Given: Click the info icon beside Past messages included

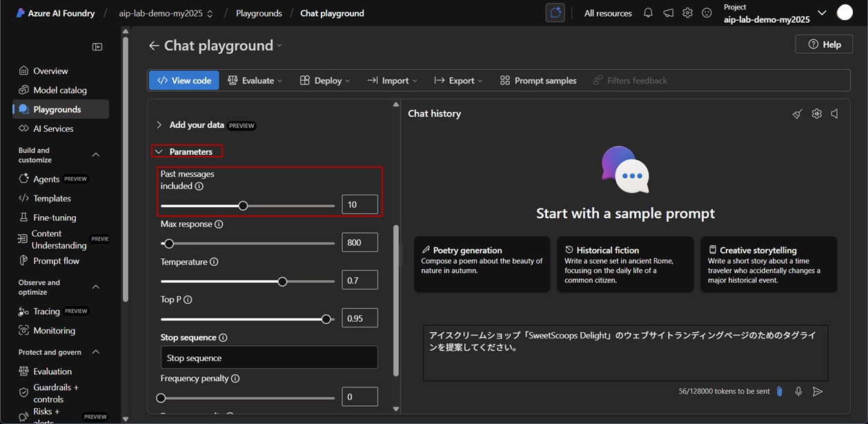Looking at the screenshot, I should point(199,186).
